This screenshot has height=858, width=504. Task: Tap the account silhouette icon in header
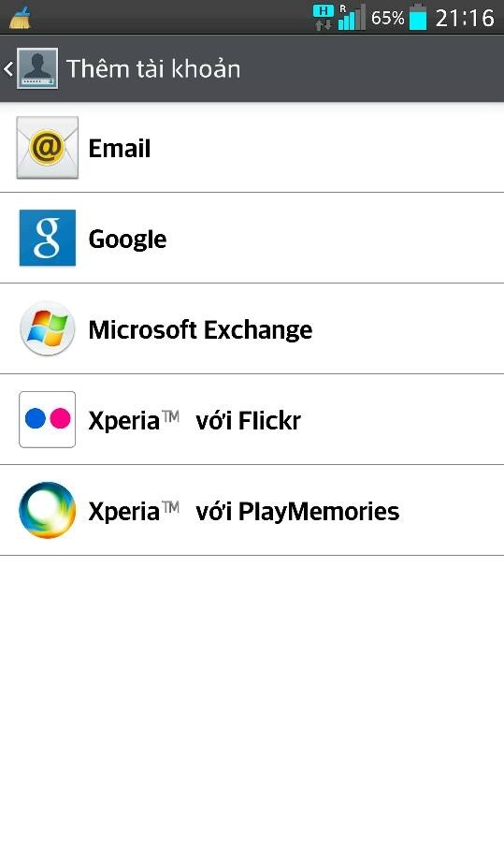click(x=37, y=68)
